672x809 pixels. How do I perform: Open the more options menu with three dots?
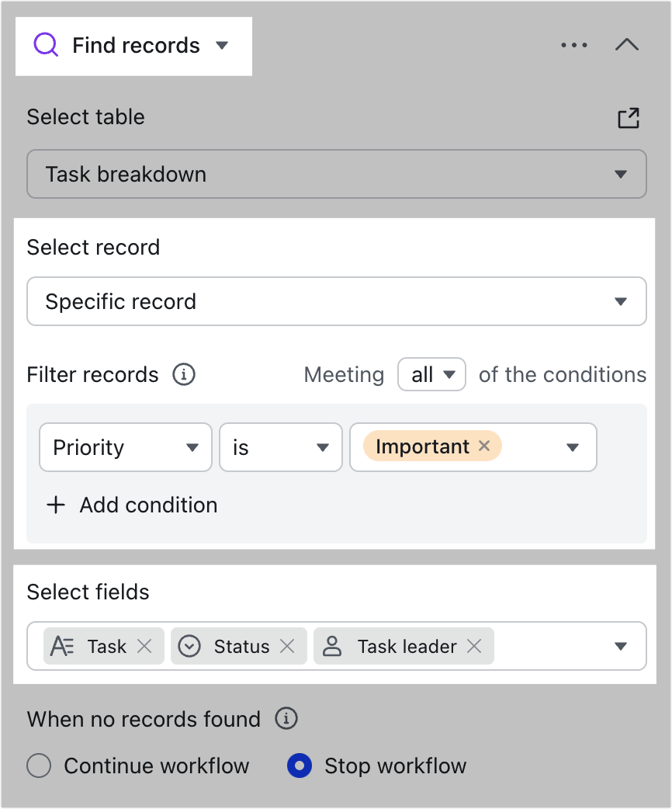(574, 45)
